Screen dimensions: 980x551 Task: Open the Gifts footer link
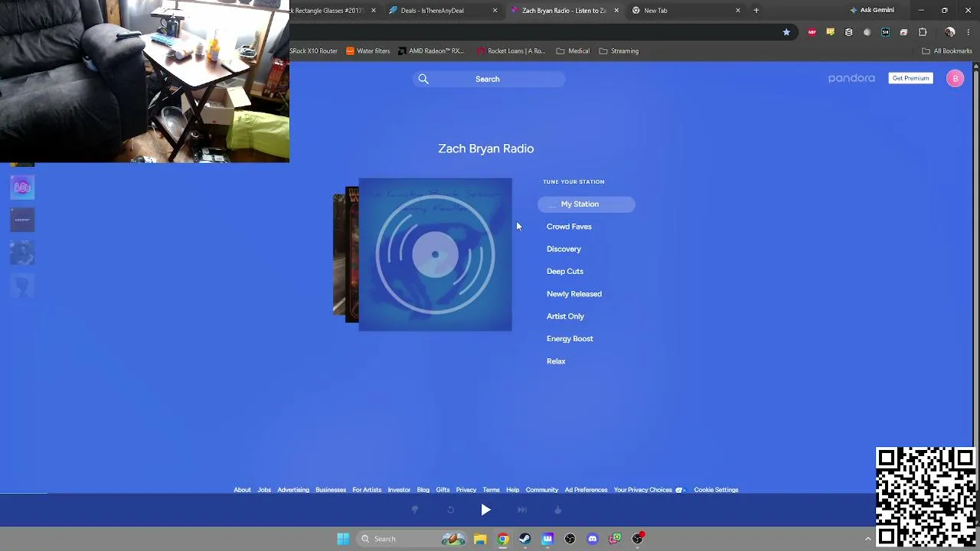pos(443,490)
